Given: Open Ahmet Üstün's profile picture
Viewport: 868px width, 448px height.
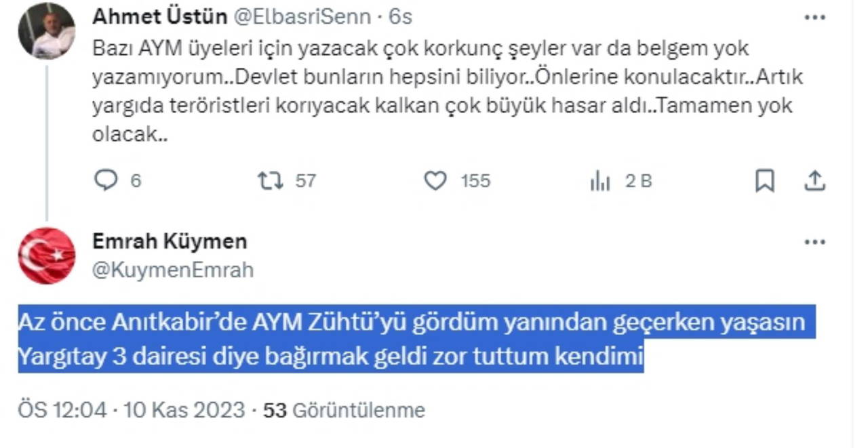Looking at the screenshot, I should click(x=47, y=31).
